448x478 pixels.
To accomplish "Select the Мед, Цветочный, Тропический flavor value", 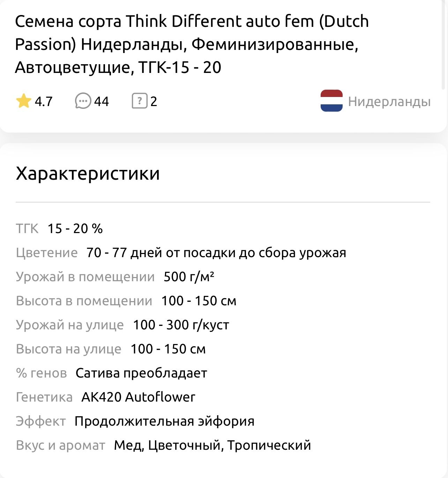I will (212, 445).
